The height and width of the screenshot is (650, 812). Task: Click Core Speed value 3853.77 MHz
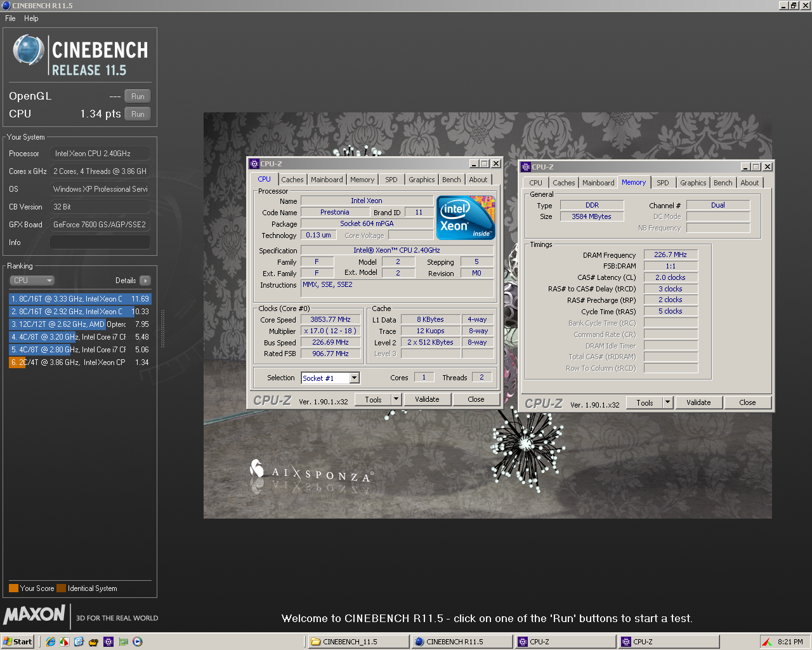(x=331, y=320)
